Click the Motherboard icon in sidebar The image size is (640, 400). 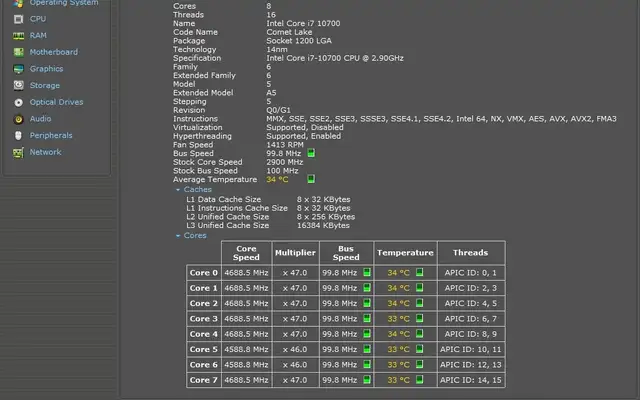point(19,52)
